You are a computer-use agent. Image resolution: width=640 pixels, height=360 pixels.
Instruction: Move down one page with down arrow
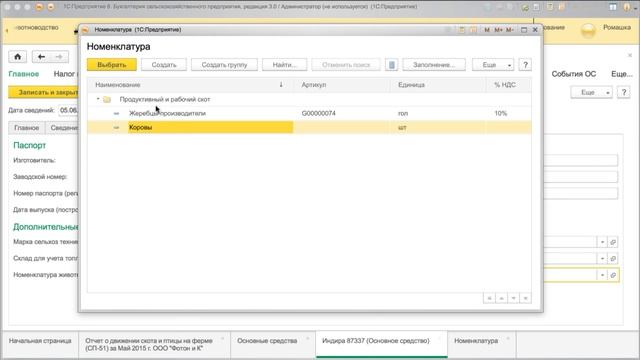tap(513, 298)
